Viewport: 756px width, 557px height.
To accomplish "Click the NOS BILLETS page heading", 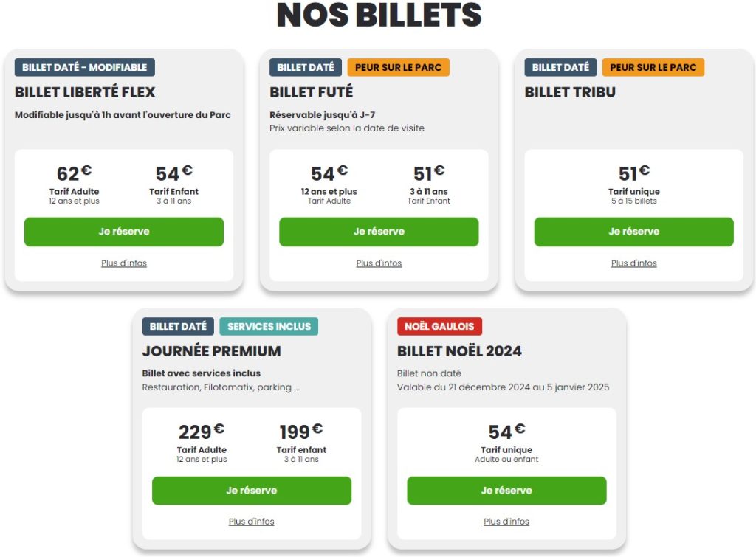I will coord(378,15).
